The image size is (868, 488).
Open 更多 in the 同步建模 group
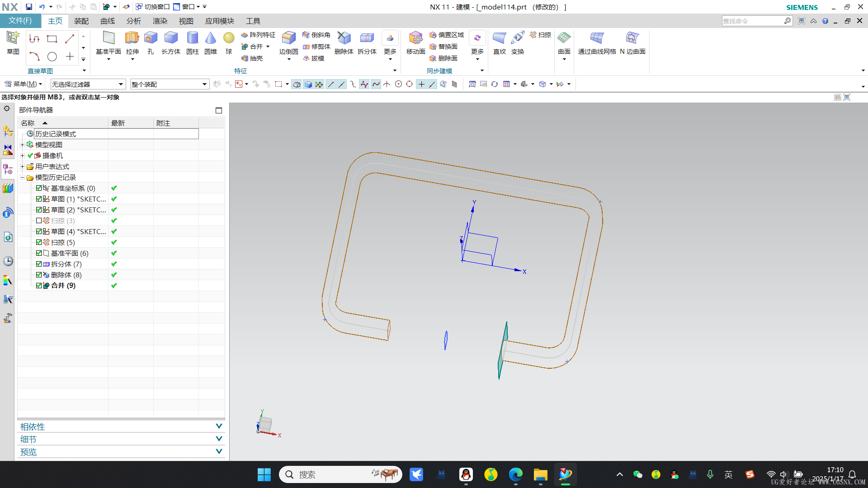[477, 45]
